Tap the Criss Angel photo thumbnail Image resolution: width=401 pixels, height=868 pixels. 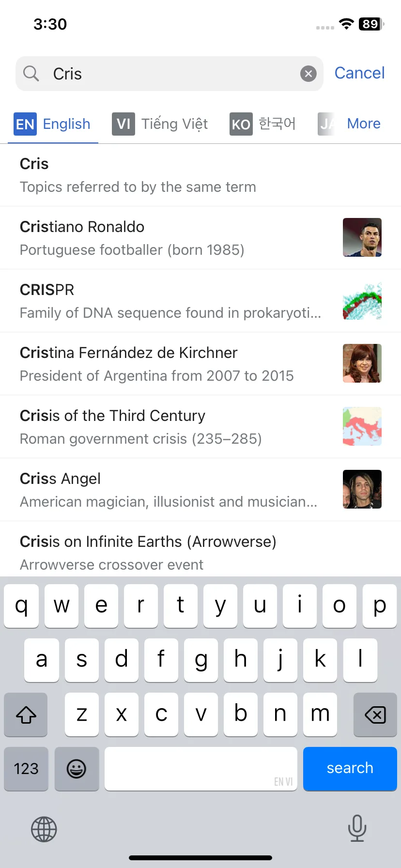[x=362, y=489]
